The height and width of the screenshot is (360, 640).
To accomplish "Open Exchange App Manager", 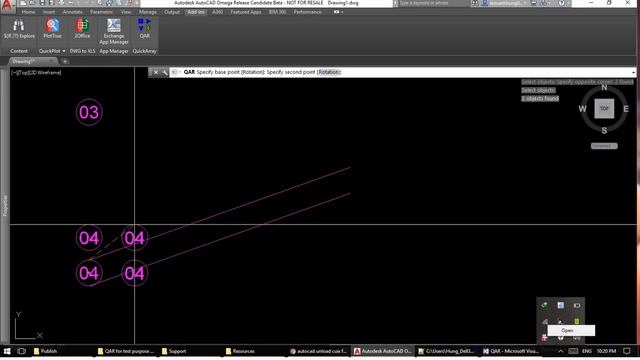I will pyautogui.click(x=114, y=32).
